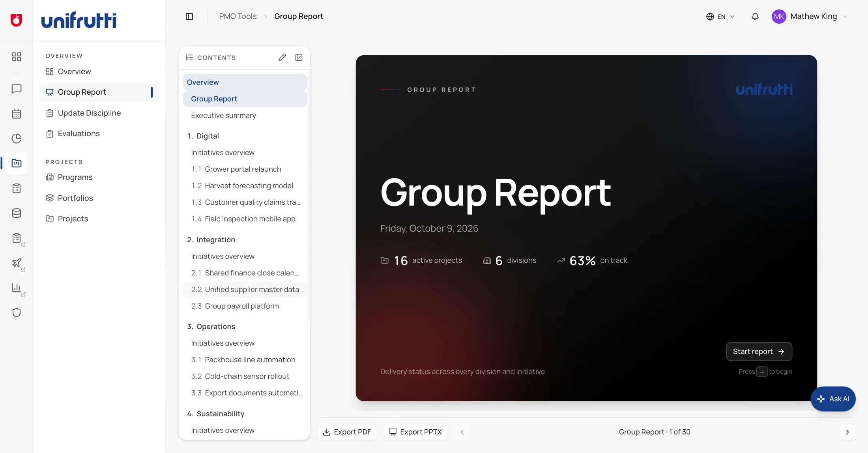The image size is (868, 453).
Task: Go to previous slide chevron
Action: click(462, 432)
